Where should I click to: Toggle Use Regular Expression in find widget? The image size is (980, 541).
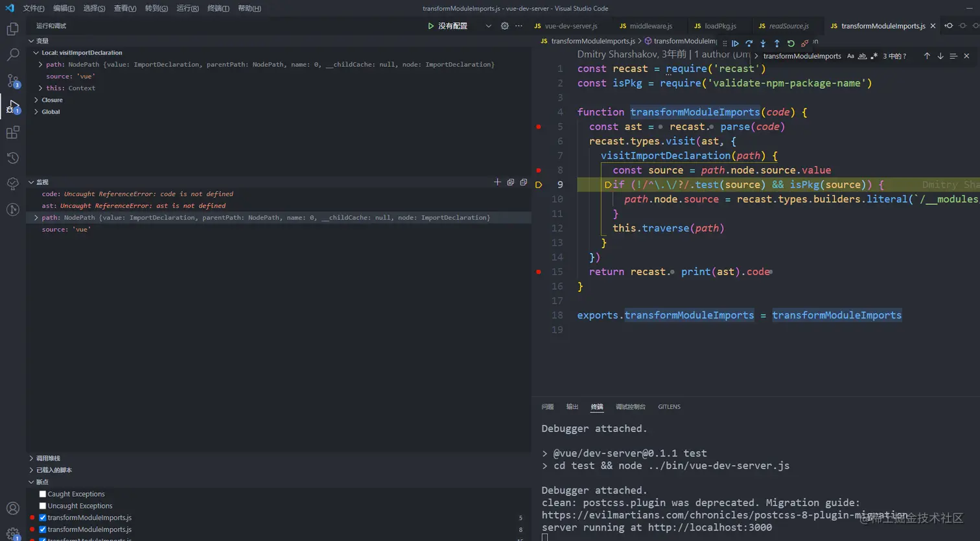874,56
